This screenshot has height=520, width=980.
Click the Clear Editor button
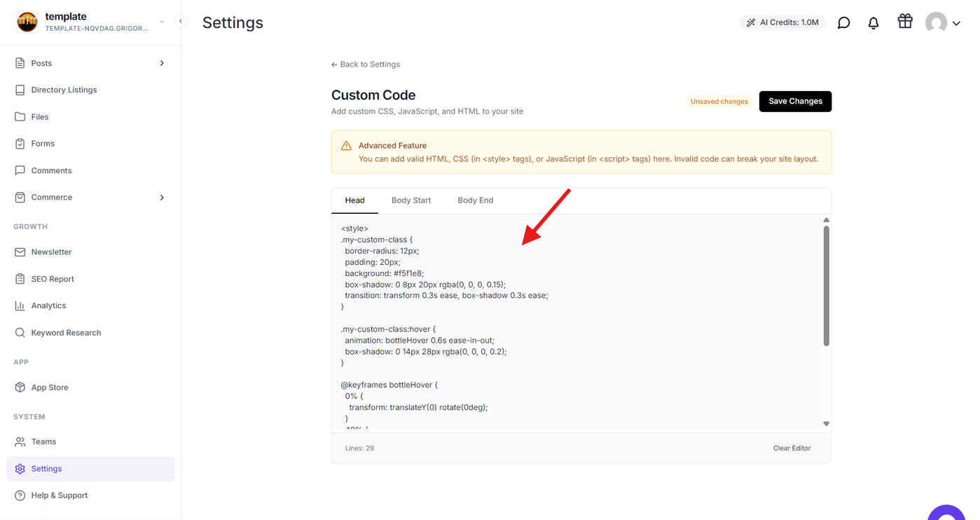792,449
